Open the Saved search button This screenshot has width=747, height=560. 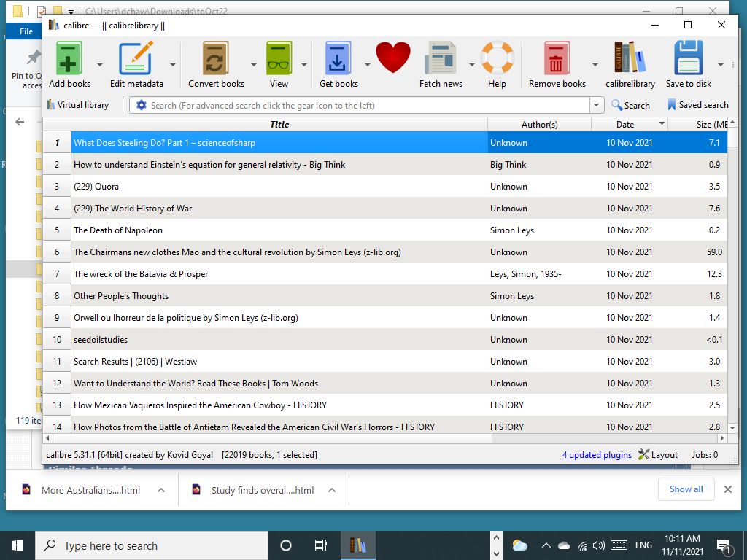point(698,105)
